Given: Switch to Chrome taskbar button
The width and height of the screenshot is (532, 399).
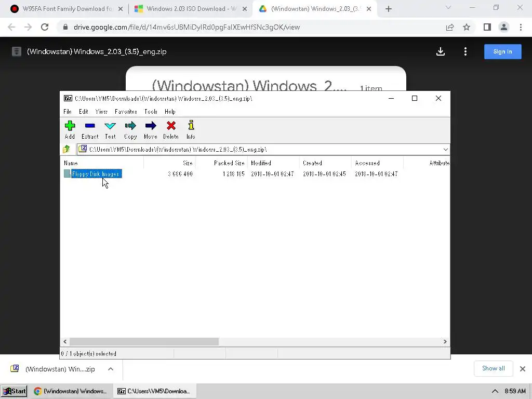Looking at the screenshot, I should coord(71,391).
